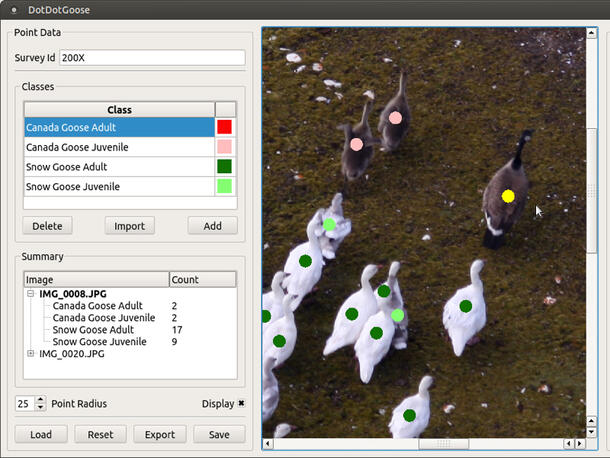Image resolution: width=610 pixels, height=458 pixels.
Task: Open the dark green Snow Goose Adult swatch
Action: click(224, 167)
